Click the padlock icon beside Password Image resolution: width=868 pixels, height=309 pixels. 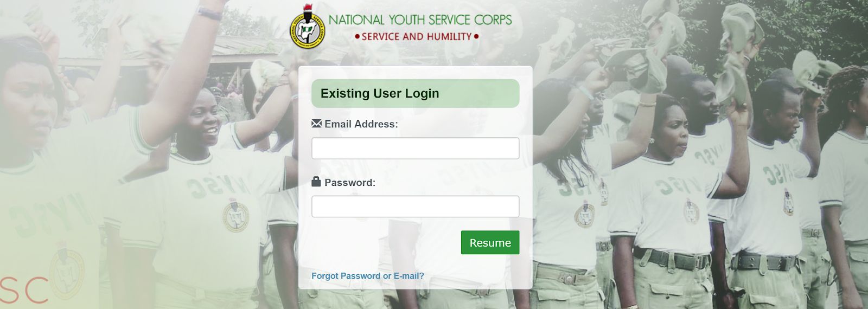pos(316,182)
